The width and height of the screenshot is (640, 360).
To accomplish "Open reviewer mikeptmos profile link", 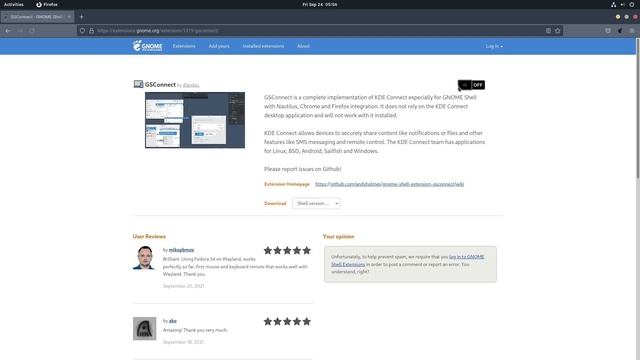I will 181,250.
